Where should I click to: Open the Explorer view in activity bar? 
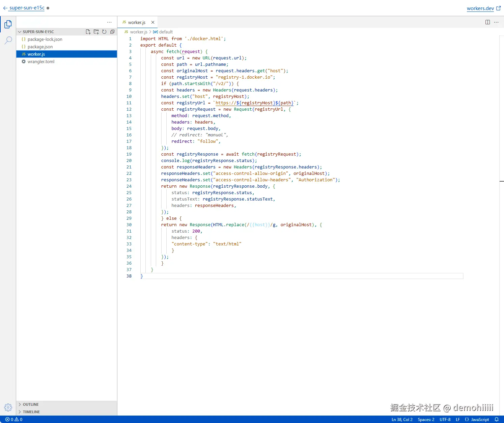click(8, 24)
